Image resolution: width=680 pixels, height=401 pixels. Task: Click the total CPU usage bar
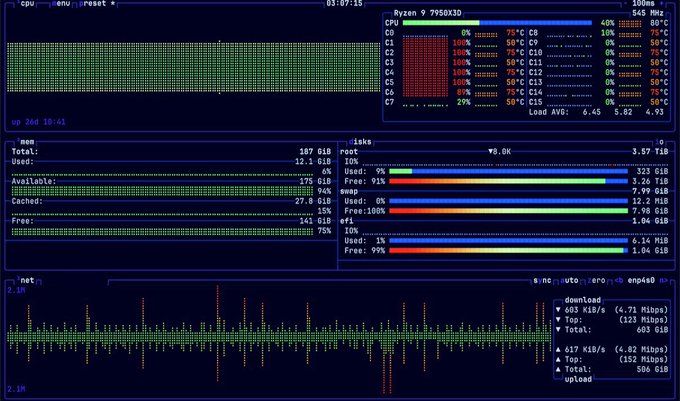click(x=497, y=23)
